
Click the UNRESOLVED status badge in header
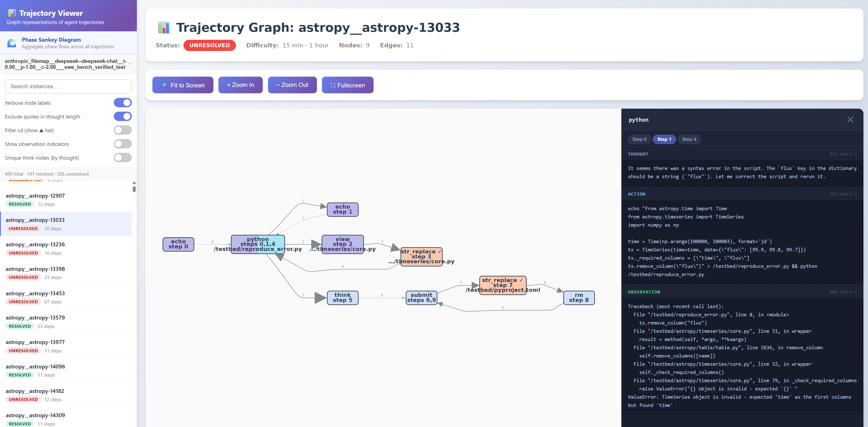point(210,45)
